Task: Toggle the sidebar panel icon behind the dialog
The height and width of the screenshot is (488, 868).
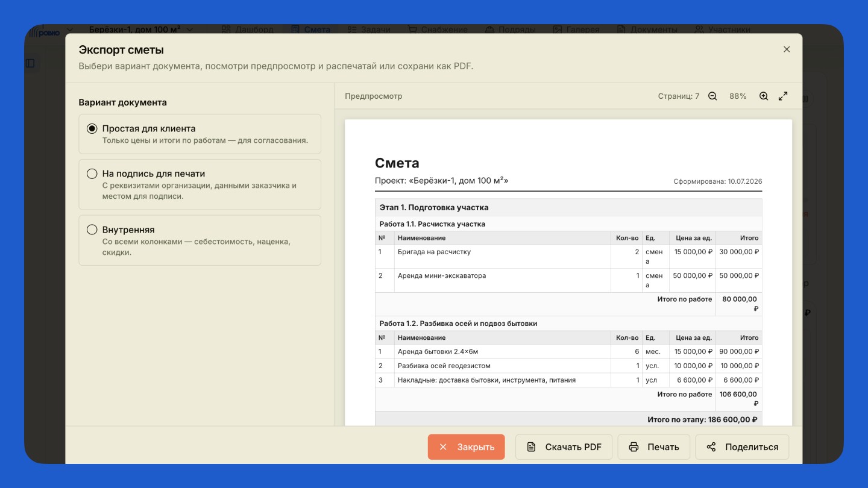Action: point(30,63)
